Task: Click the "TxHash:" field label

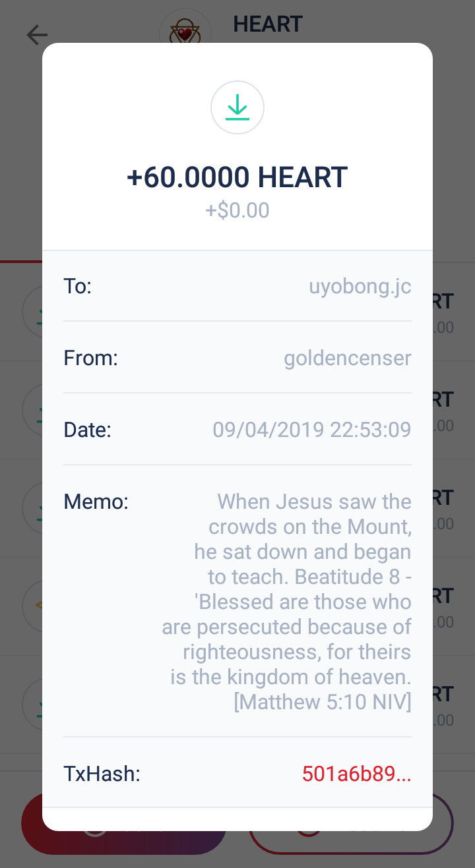Action: (102, 774)
